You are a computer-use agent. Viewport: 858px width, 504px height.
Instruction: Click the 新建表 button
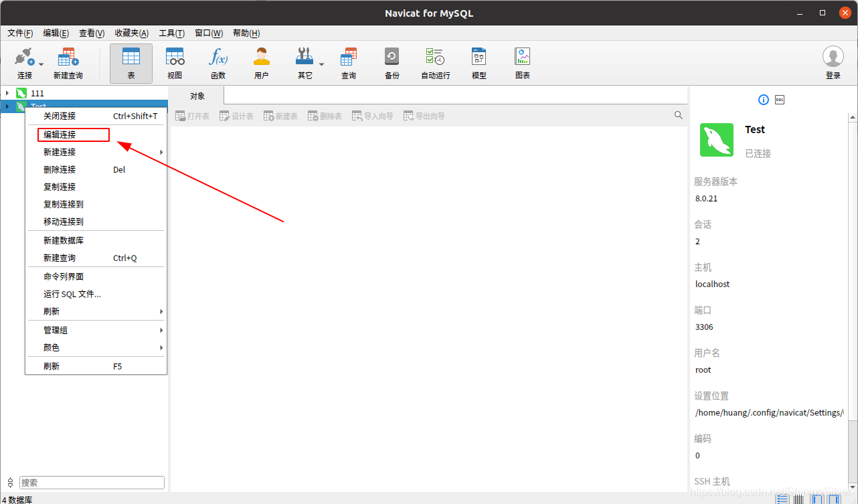(x=280, y=116)
